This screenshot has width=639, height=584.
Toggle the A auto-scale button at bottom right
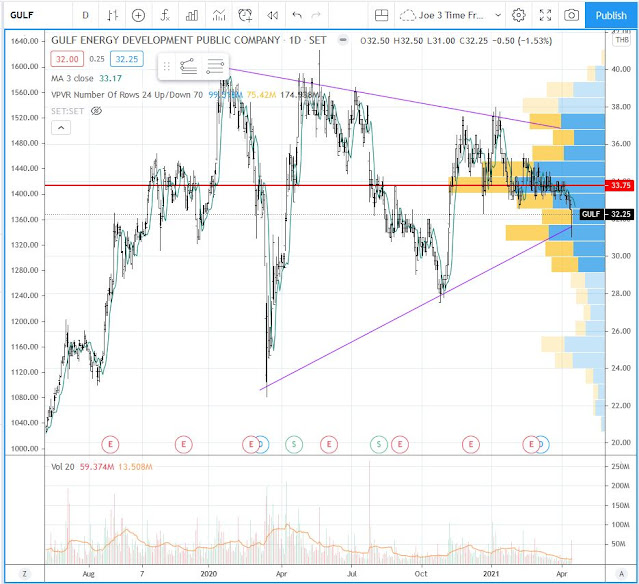pos(621,574)
